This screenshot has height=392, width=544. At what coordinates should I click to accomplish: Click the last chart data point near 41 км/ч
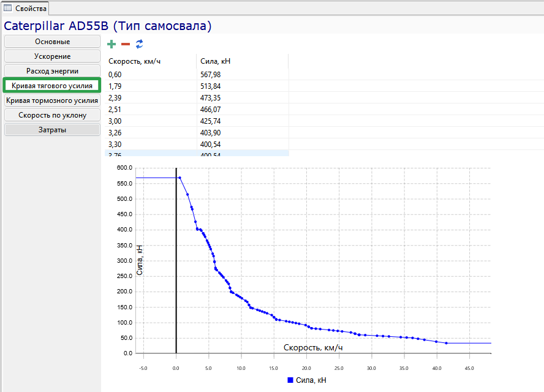pyautogui.click(x=446, y=343)
